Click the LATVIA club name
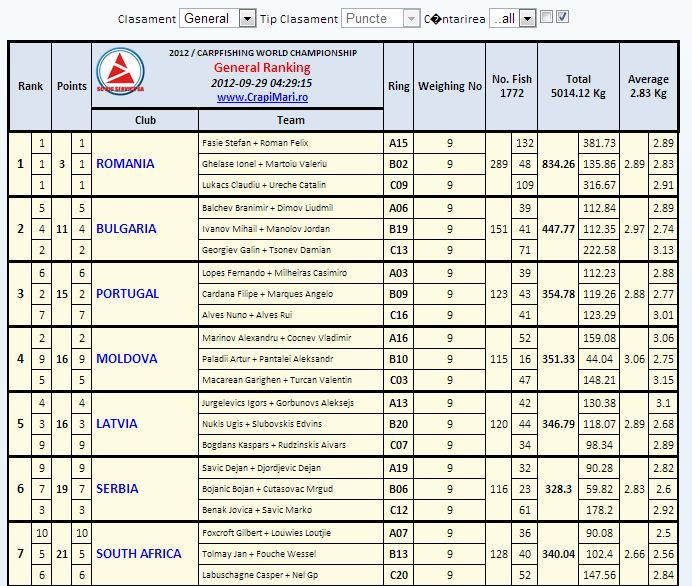Screen dimensions: 692x586 point(117,424)
